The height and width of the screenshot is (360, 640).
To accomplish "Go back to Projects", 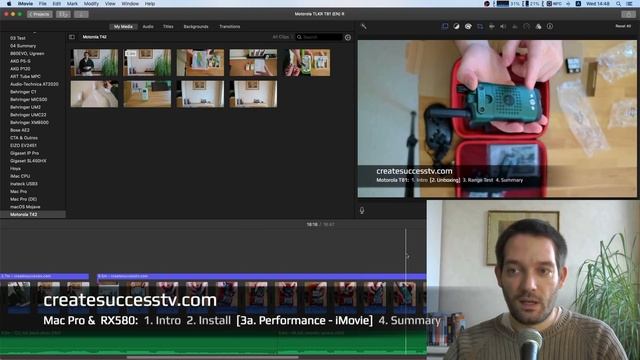I will pyautogui.click(x=40, y=14).
